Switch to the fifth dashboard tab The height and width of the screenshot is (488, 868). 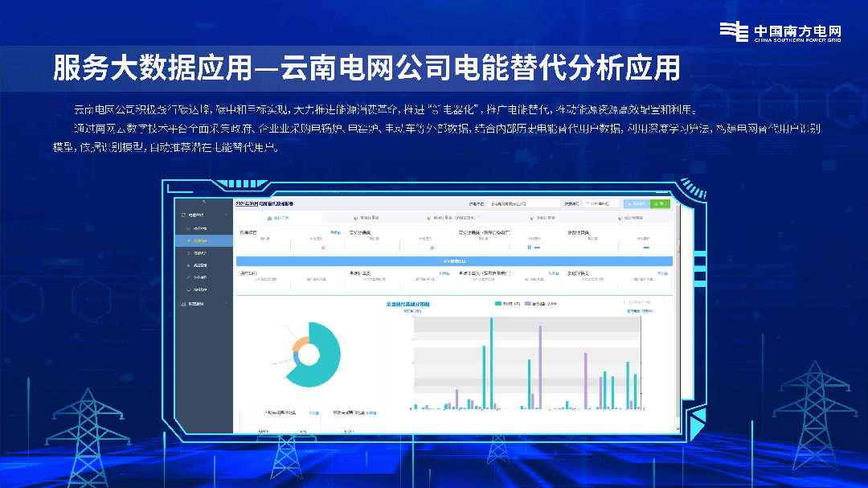point(631,218)
